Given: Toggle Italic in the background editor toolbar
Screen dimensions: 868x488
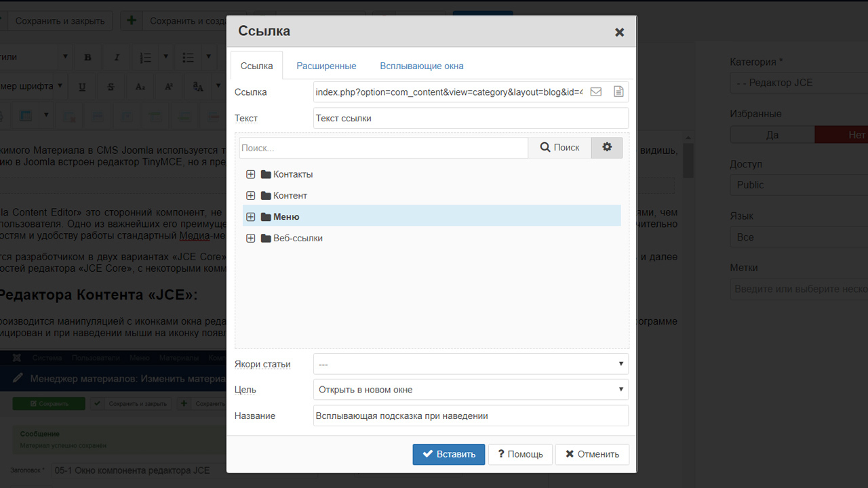Looking at the screenshot, I should [x=117, y=58].
